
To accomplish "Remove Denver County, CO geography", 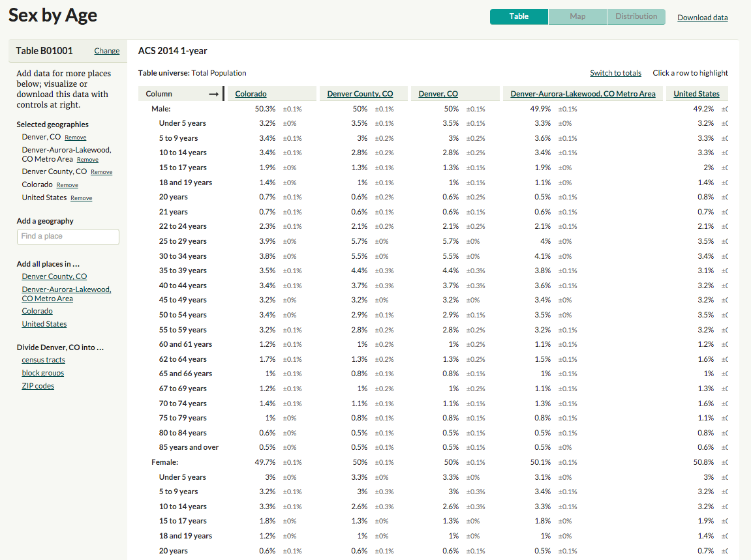I will 102,172.
